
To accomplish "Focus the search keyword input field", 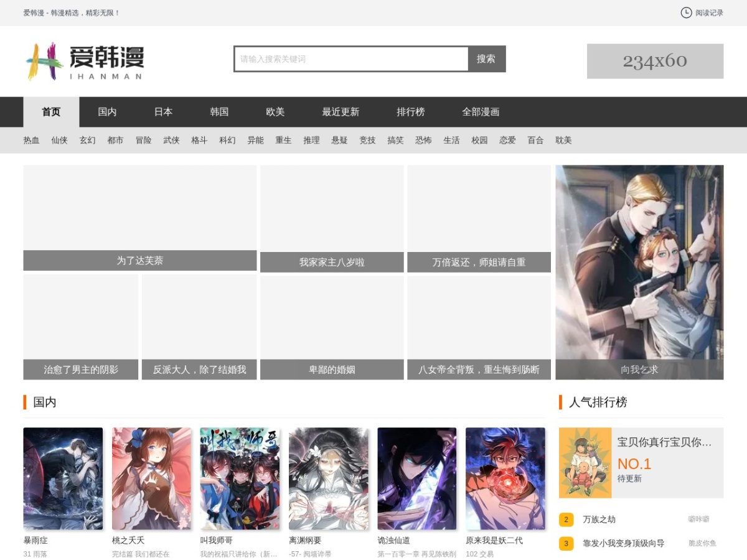I will (x=351, y=59).
